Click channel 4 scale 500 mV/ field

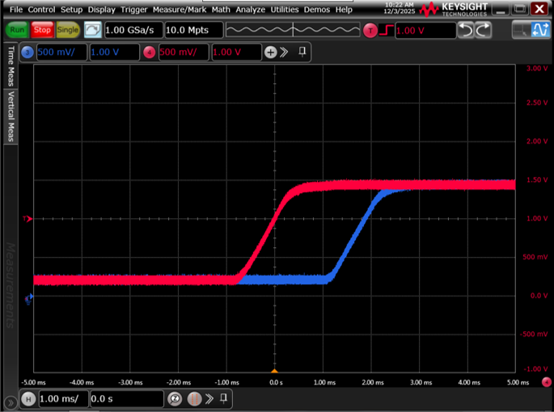(x=184, y=52)
